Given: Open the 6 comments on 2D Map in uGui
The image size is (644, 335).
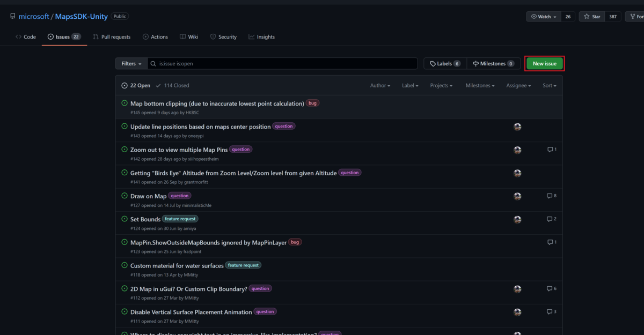Looking at the screenshot, I should click(x=552, y=288).
